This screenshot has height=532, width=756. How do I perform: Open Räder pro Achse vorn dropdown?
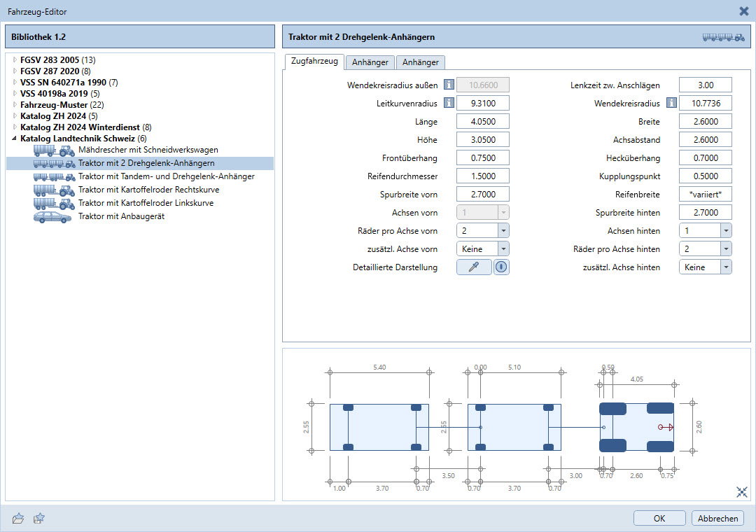click(x=503, y=230)
